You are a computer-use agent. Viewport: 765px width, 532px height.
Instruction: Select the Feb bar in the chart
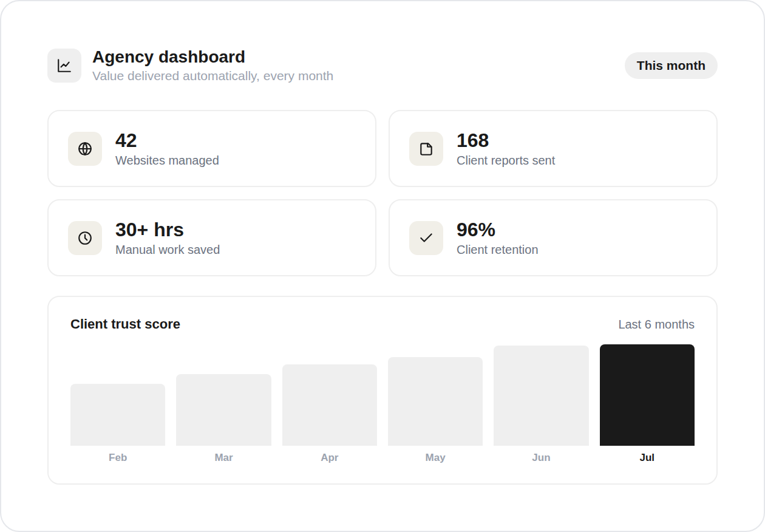coord(118,415)
